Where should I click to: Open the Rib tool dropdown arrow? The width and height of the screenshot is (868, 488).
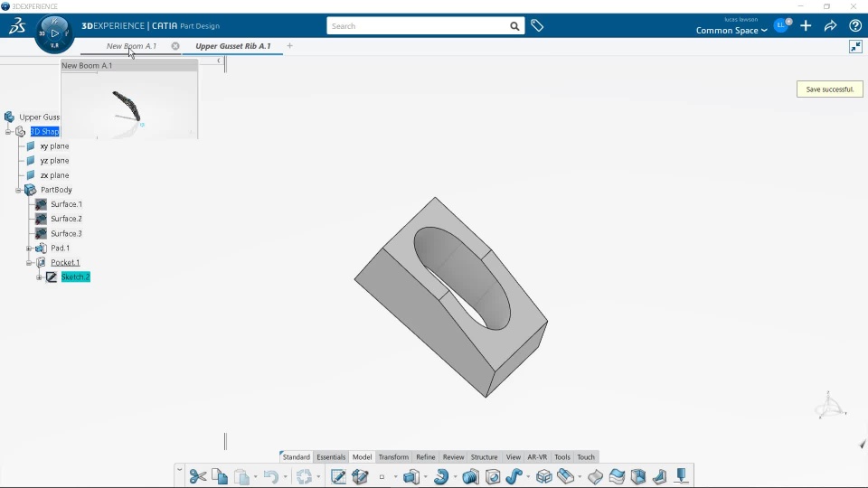coord(527,476)
